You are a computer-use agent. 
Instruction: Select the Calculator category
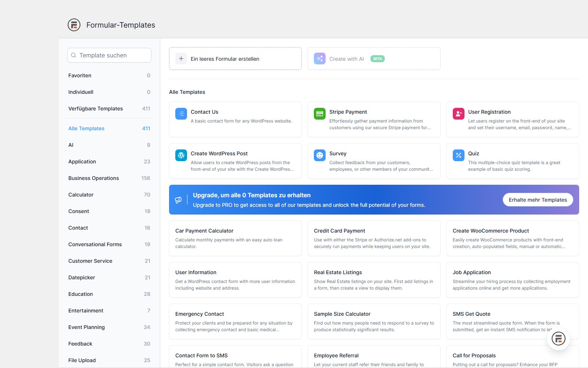[x=109, y=195]
